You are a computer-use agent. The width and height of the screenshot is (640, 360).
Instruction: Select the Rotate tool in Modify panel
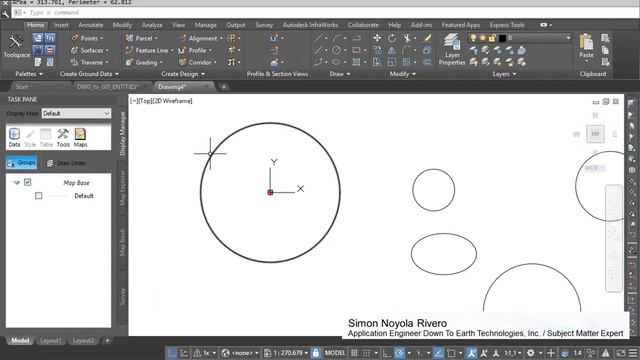pyautogui.click(x=391, y=38)
